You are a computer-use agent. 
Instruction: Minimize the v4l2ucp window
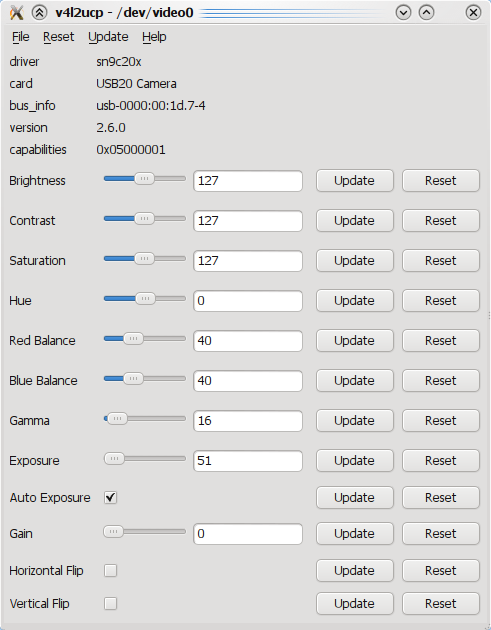[403, 13]
